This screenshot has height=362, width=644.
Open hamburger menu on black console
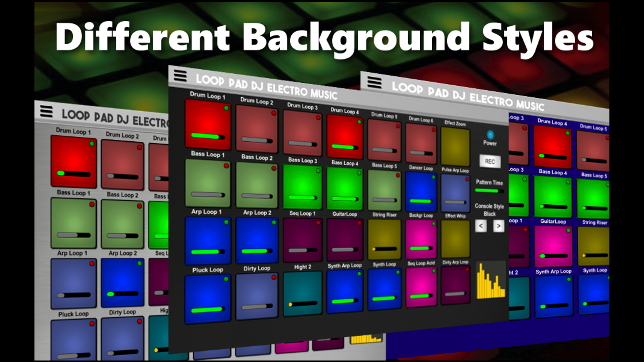tap(180, 75)
